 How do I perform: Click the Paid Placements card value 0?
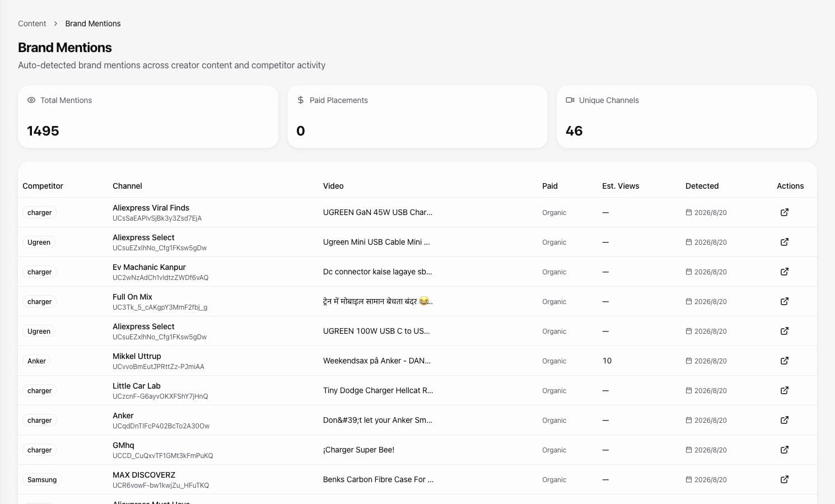click(x=301, y=131)
